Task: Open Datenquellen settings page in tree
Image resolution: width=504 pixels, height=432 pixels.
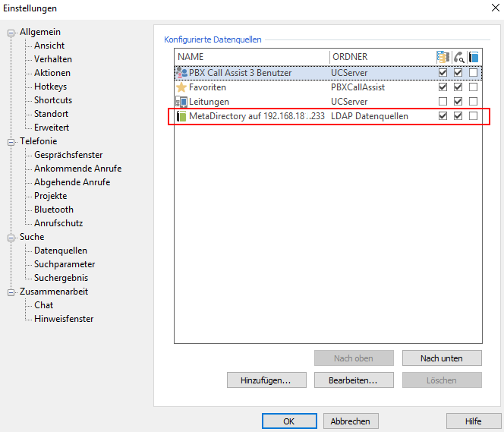Action: coord(60,251)
